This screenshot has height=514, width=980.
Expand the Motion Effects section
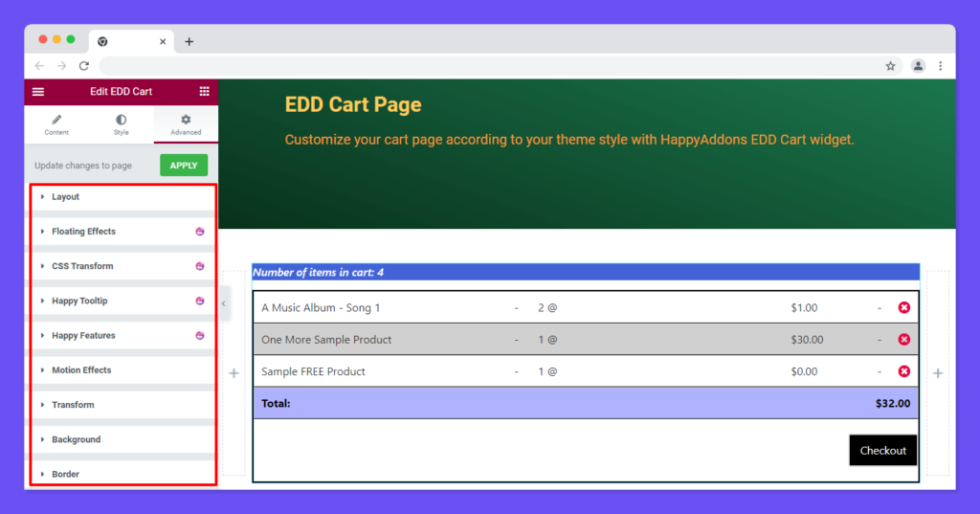[122, 370]
